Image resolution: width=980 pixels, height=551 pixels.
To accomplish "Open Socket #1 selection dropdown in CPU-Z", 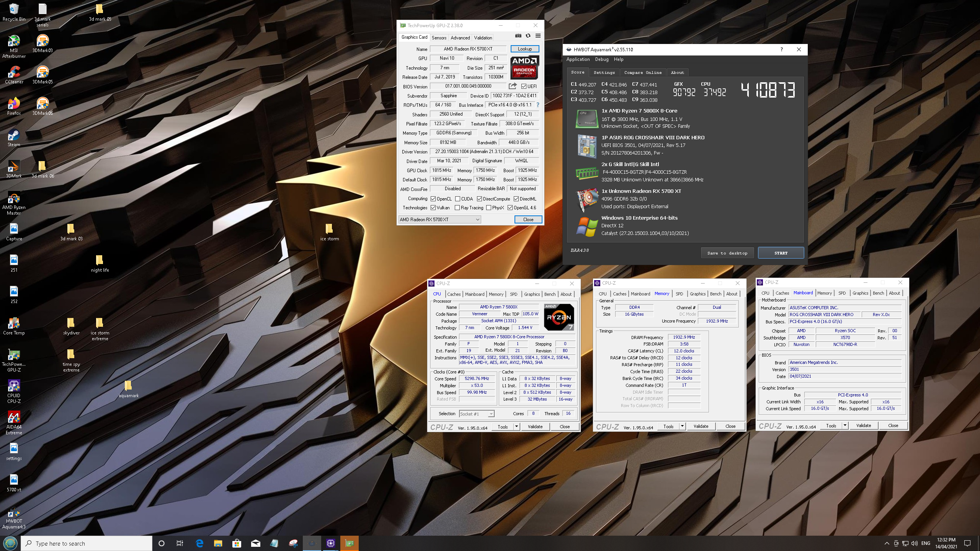I will tap(477, 414).
